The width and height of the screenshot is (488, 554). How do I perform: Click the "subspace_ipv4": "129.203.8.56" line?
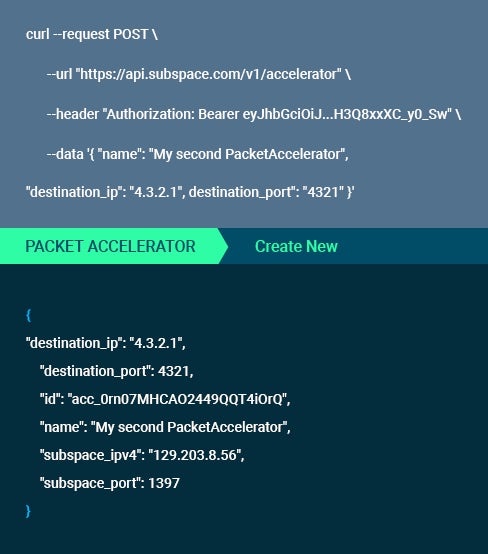(x=142, y=455)
